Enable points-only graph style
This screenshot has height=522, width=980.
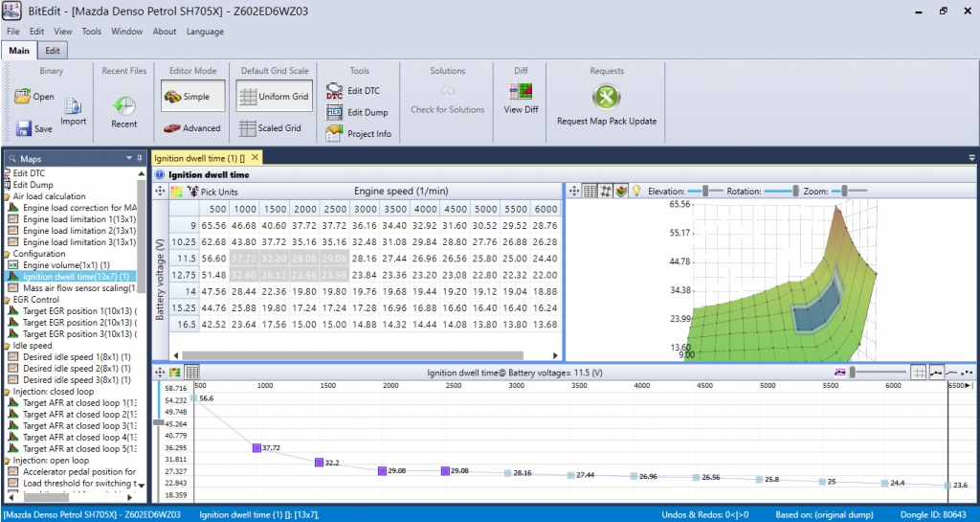click(968, 372)
